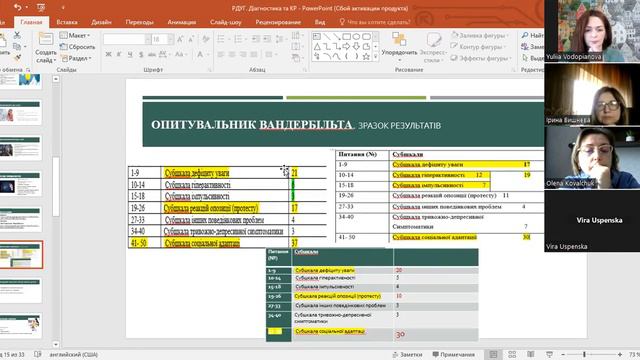Toggle Underline (Ч) formatting
The height and width of the screenshot is (360, 640).
click(130, 54)
